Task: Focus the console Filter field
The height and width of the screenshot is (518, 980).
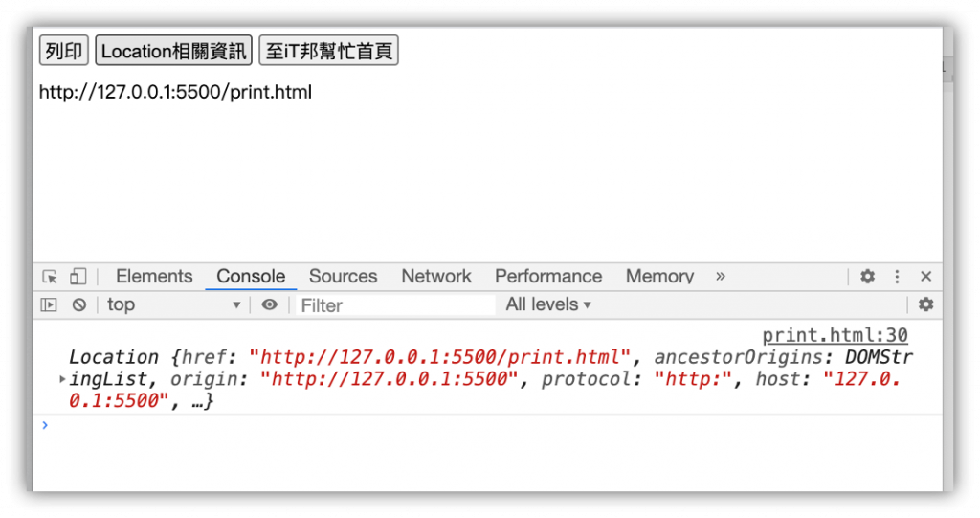Action: click(395, 305)
